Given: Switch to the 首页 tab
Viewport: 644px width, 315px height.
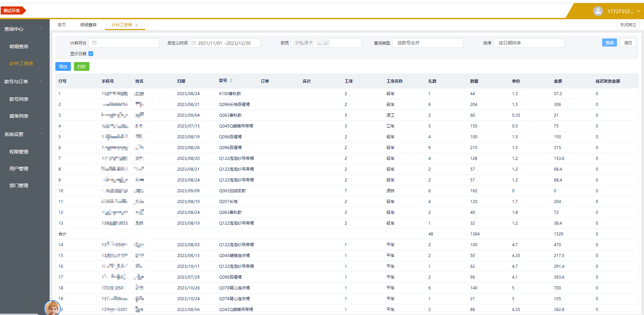Looking at the screenshot, I should [x=62, y=25].
